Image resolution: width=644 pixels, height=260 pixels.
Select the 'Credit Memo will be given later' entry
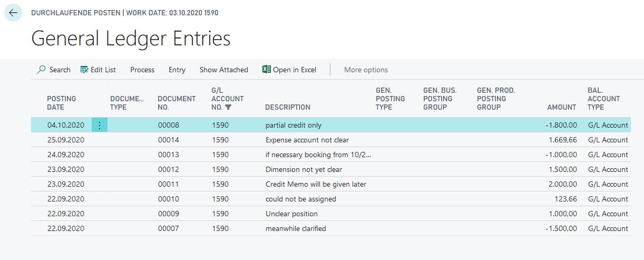[316, 184]
